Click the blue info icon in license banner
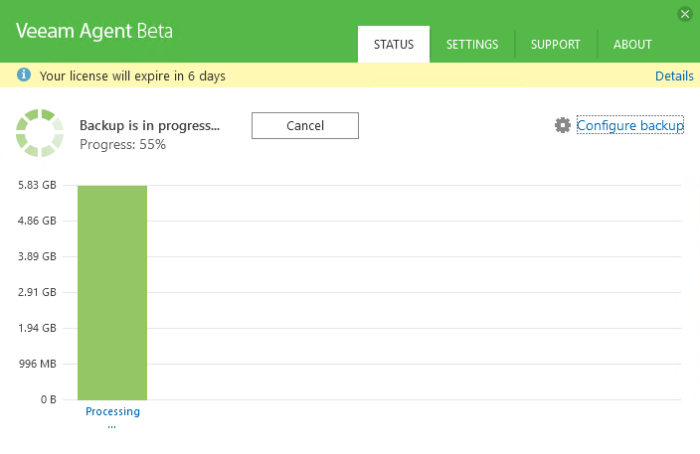This screenshot has height=454, width=700. pyautogui.click(x=24, y=75)
